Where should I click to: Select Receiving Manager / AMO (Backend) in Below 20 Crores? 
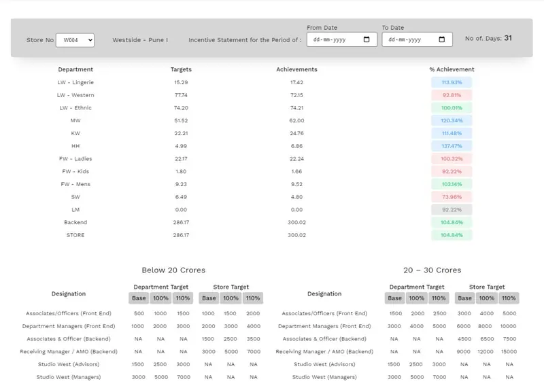(69, 351)
